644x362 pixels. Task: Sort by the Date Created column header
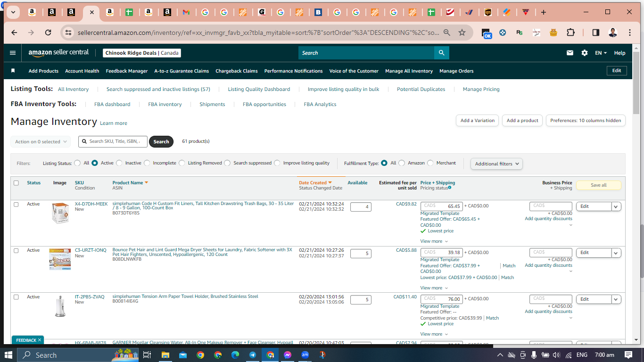click(x=315, y=183)
